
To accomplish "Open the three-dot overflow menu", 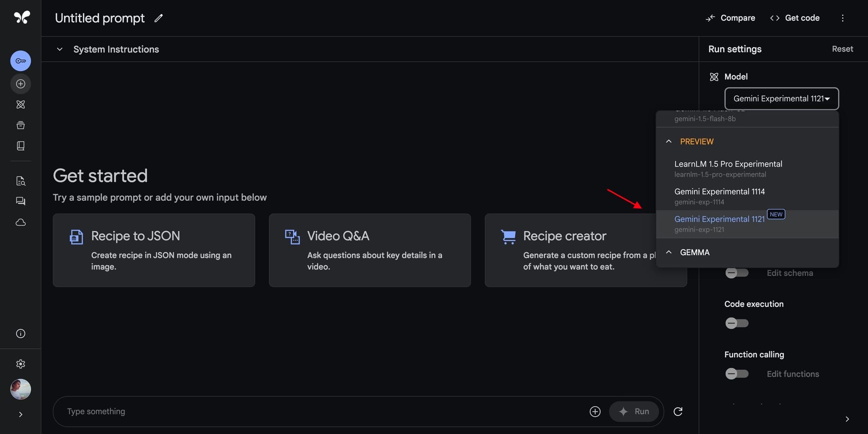I will [x=843, y=18].
